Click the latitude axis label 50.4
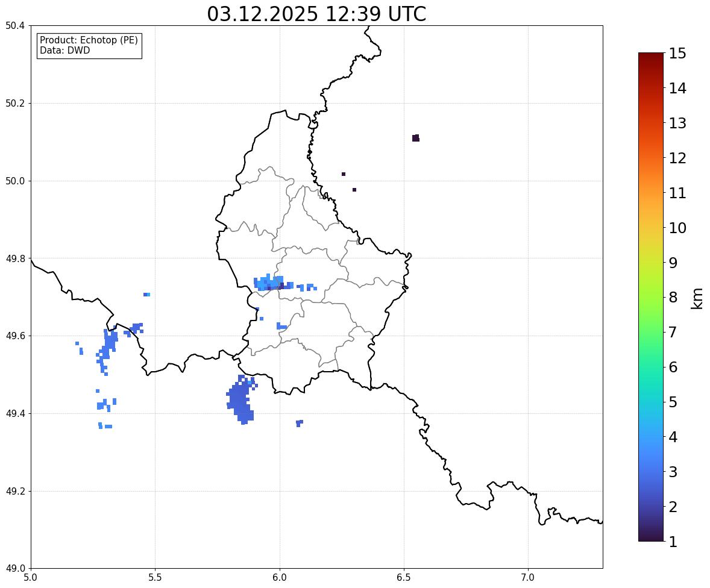The image size is (710, 588). pos(15,26)
